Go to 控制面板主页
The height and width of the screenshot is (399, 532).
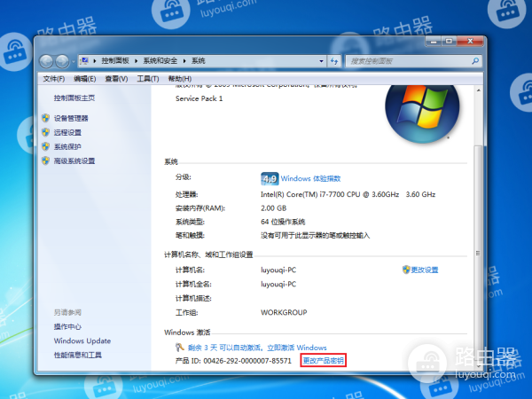coord(74,98)
